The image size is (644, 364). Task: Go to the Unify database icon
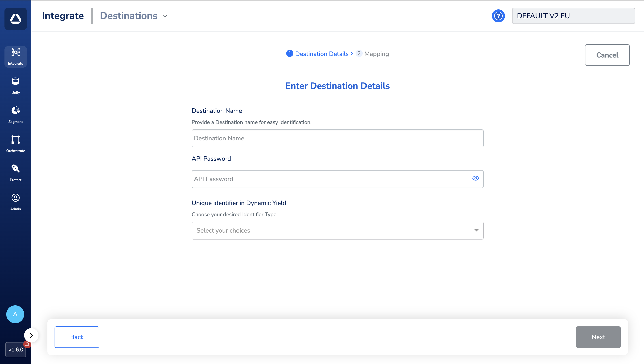(x=15, y=82)
